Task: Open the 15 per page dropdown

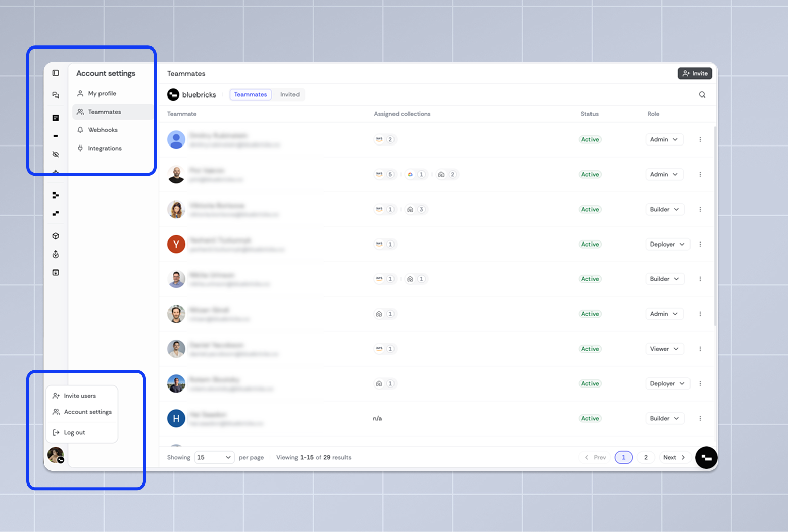Action: (x=214, y=457)
